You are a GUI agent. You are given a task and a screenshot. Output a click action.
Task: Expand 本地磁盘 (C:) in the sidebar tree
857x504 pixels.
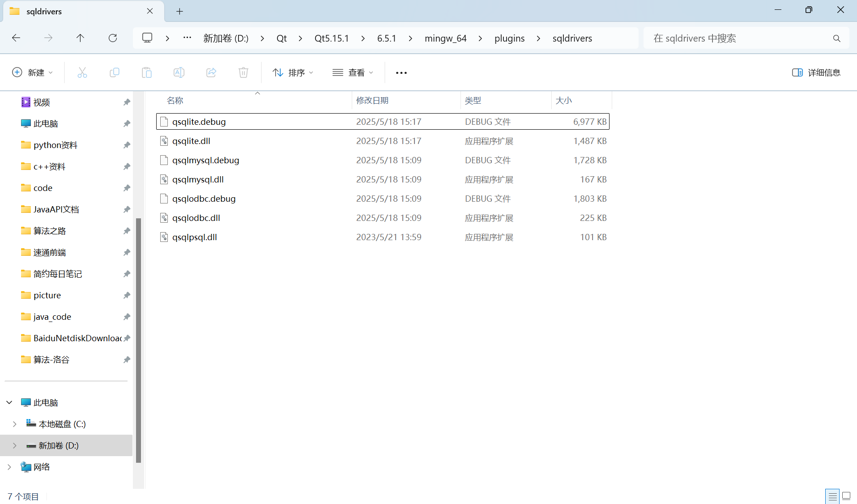pos(14,424)
